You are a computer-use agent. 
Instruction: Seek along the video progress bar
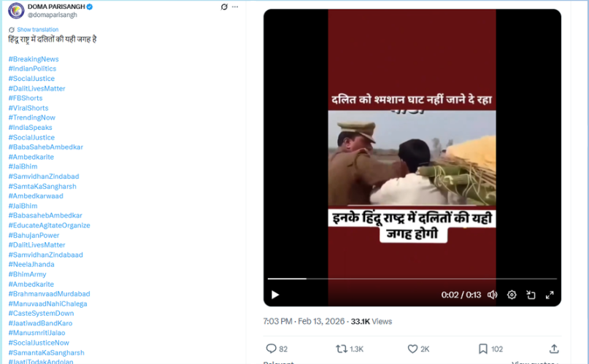coord(412,279)
